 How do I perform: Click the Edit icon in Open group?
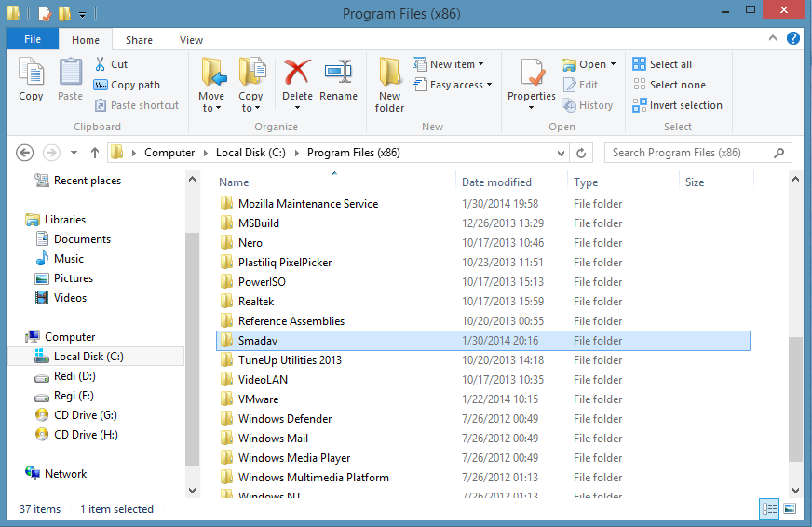click(x=570, y=85)
